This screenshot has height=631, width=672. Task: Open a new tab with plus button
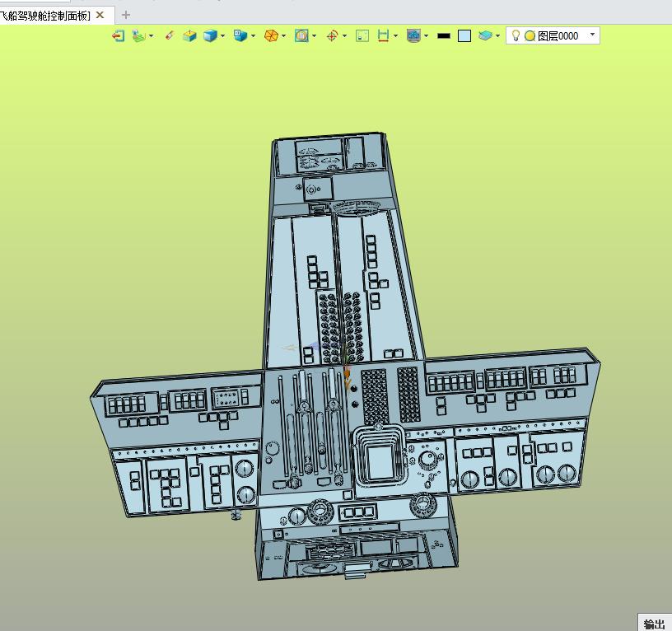pyautogui.click(x=126, y=15)
